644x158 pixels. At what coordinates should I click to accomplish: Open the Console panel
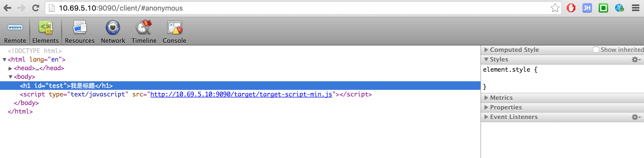[x=174, y=32]
